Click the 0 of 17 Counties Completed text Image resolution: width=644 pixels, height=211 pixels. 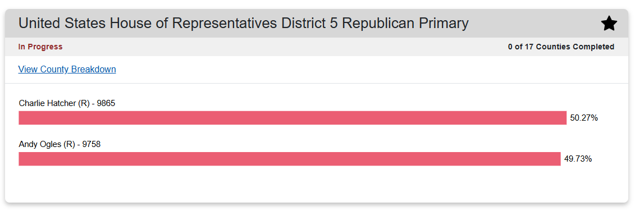click(561, 47)
